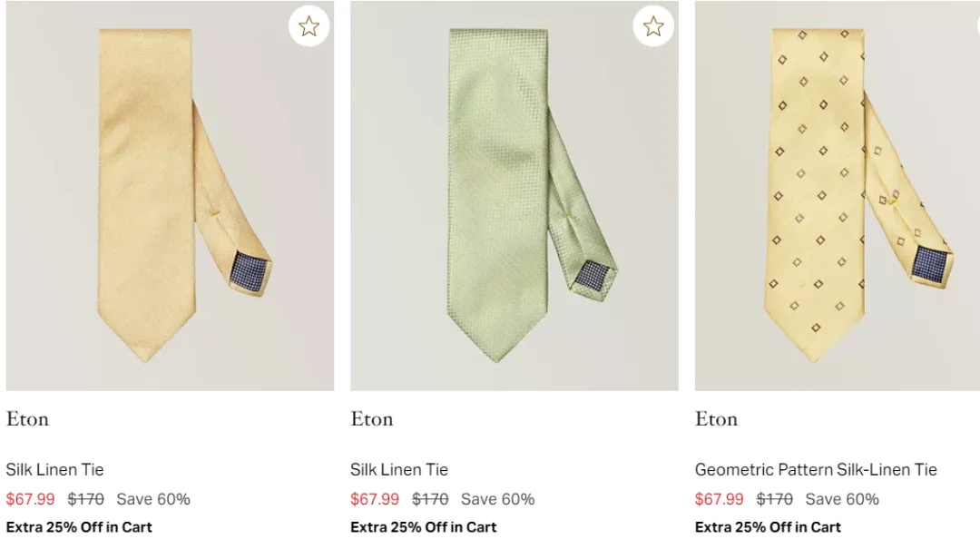Screen dimensions: 980x539
Task: Open Geometric Pattern Silk-Linen Tie title link
Action: pos(816,470)
